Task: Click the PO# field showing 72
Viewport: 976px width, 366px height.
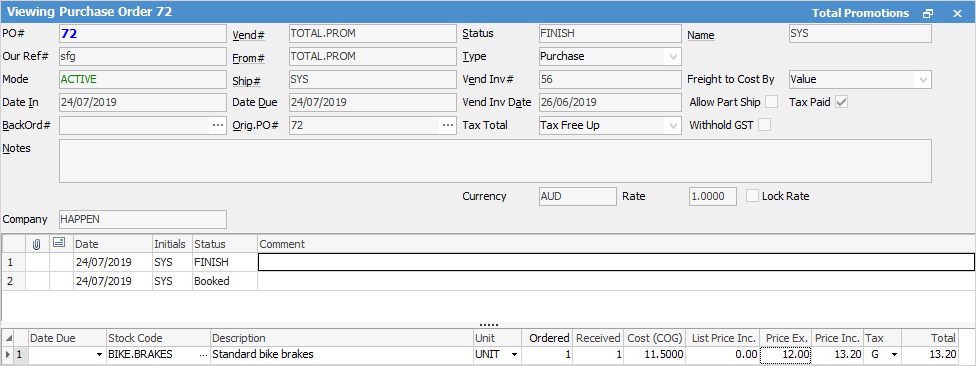Action: 143,34
